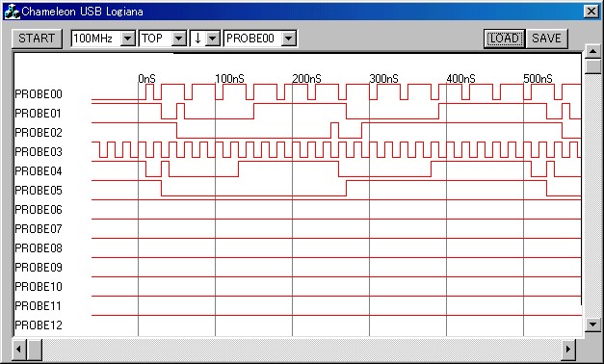Image resolution: width=604 pixels, height=364 pixels.
Task: Select the PROBE07 channel label
Action: [39, 229]
